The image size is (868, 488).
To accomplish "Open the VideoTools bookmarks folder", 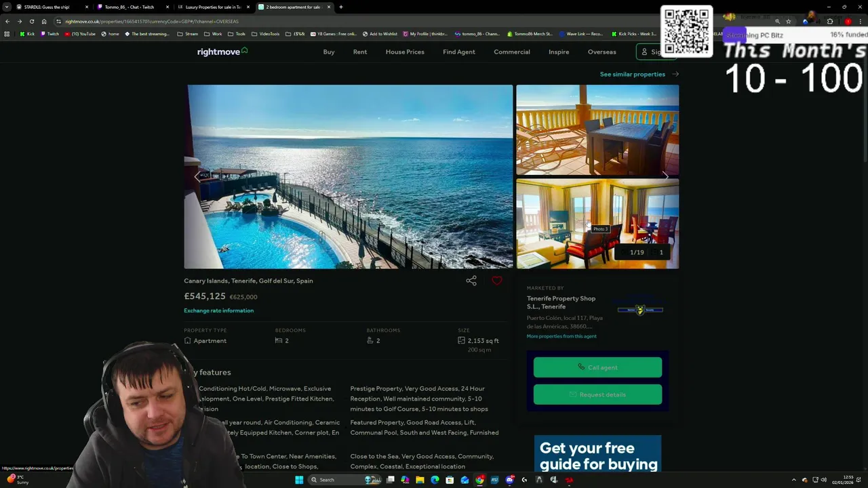I will tap(265, 34).
